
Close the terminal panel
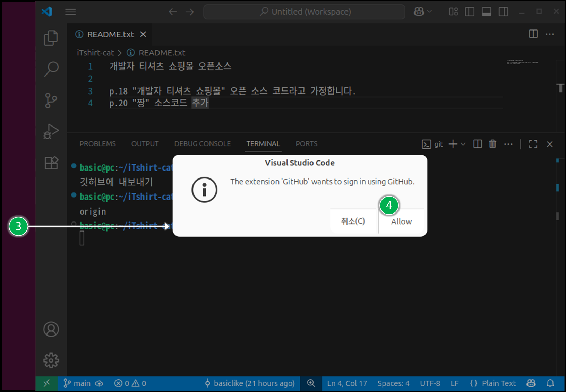(550, 144)
